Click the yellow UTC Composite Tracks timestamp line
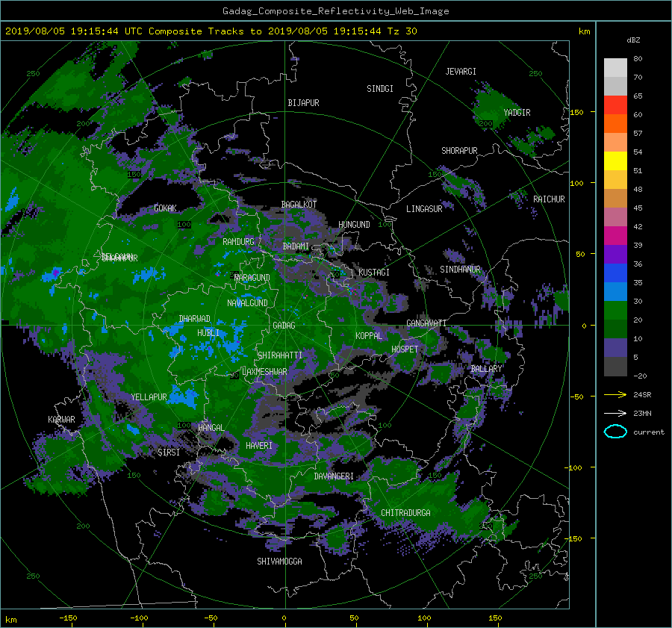This screenshot has width=672, height=628. click(x=211, y=31)
